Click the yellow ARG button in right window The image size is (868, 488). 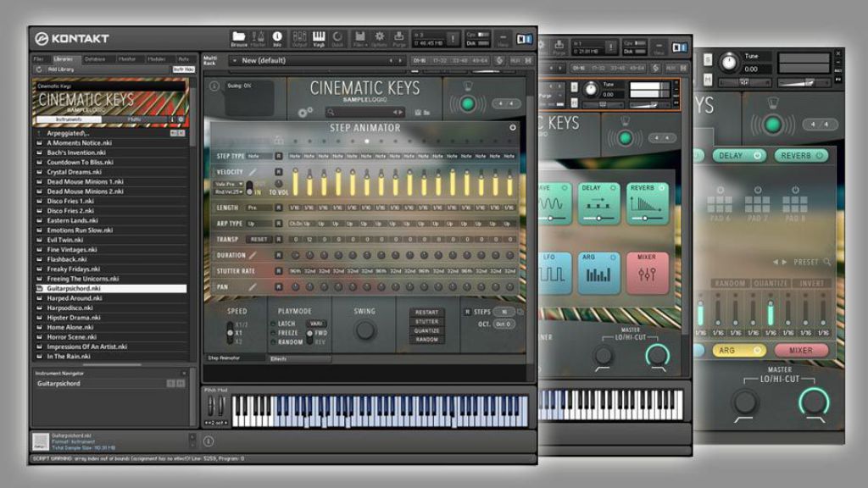click(739, 350)
